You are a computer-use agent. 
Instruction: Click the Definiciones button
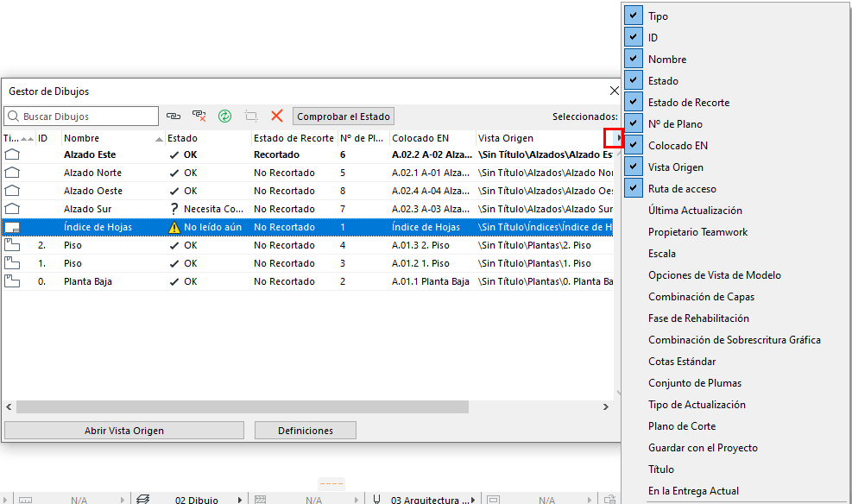click(306, 430)
